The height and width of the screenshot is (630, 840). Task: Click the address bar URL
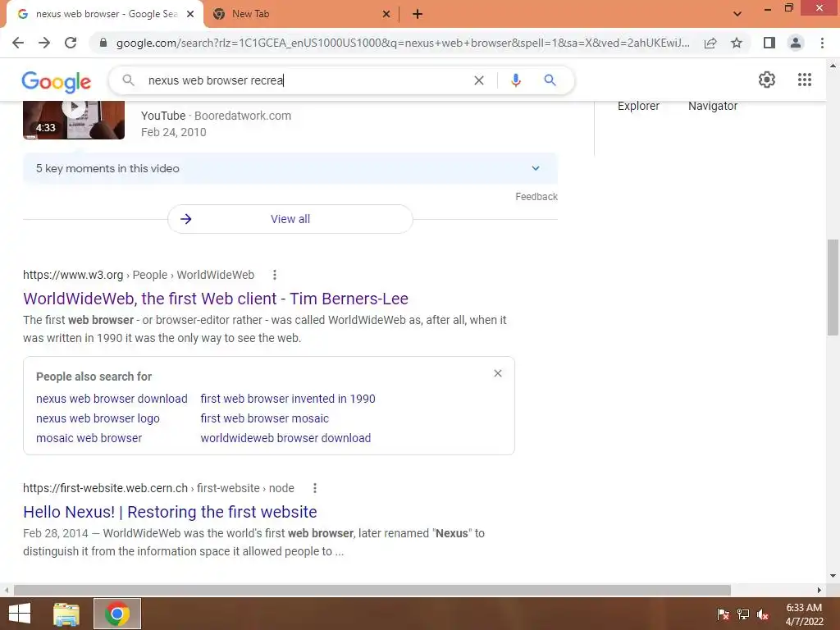click(403, 43)
